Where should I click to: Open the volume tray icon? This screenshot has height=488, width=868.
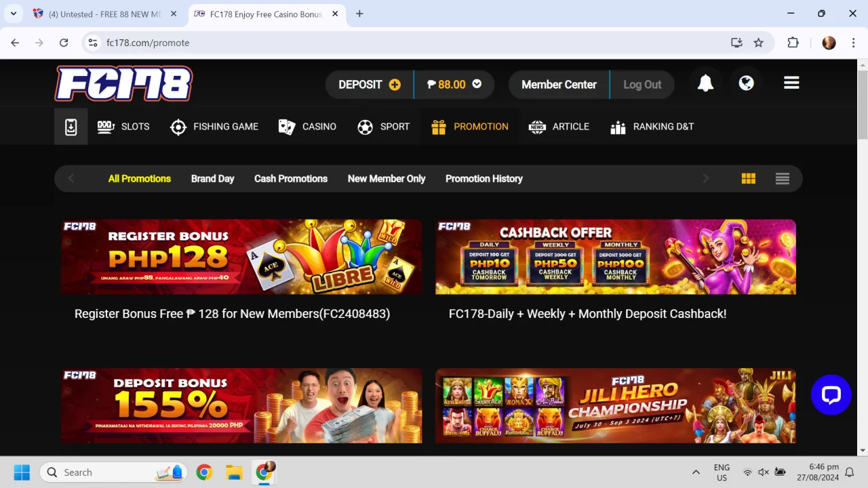(x=764, y=472)
